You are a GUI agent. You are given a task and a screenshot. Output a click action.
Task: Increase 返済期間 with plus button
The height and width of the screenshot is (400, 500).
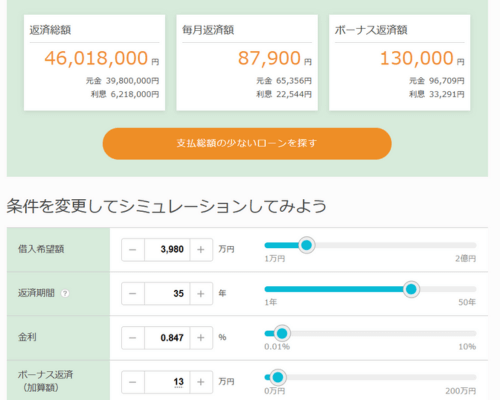(x=201, y=294)
